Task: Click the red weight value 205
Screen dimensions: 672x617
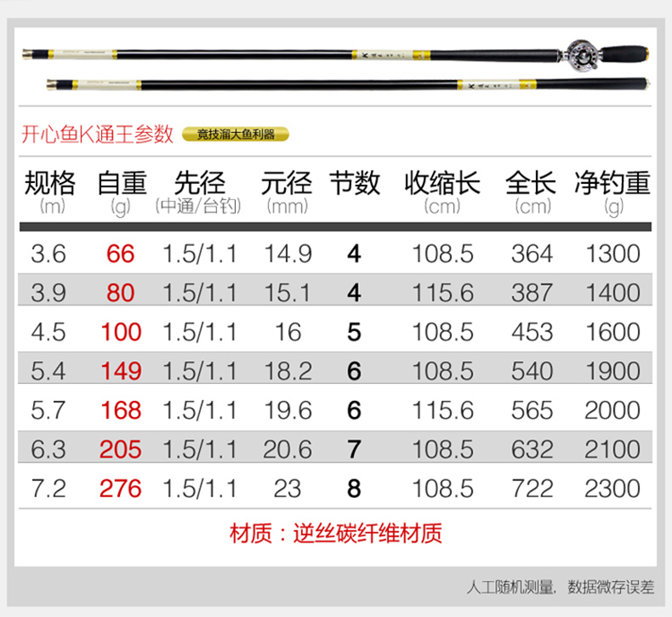Action: (x=121, y=450)
